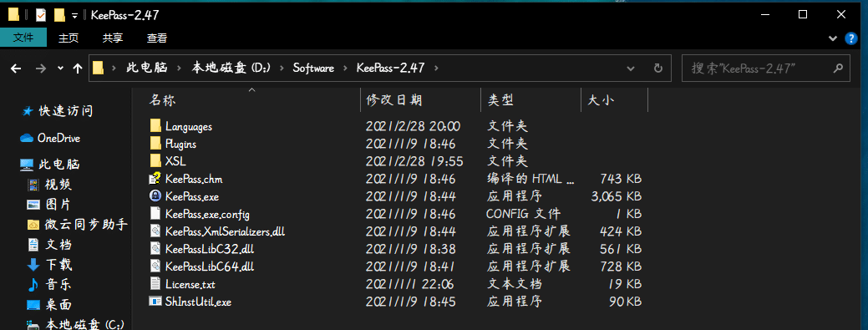The width and height of the screenshot is (868, 330).
Task: Select the KeePass.exe application icon
Action: point(155,196)
